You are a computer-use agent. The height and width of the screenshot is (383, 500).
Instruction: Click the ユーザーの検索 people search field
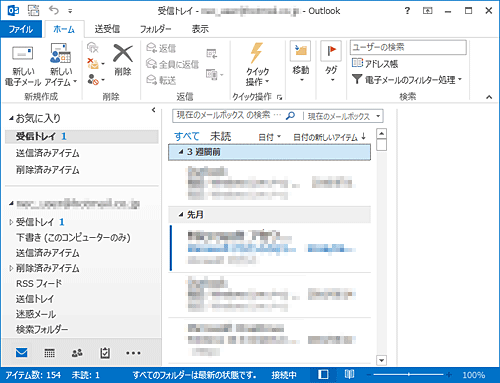click(408, 47)
